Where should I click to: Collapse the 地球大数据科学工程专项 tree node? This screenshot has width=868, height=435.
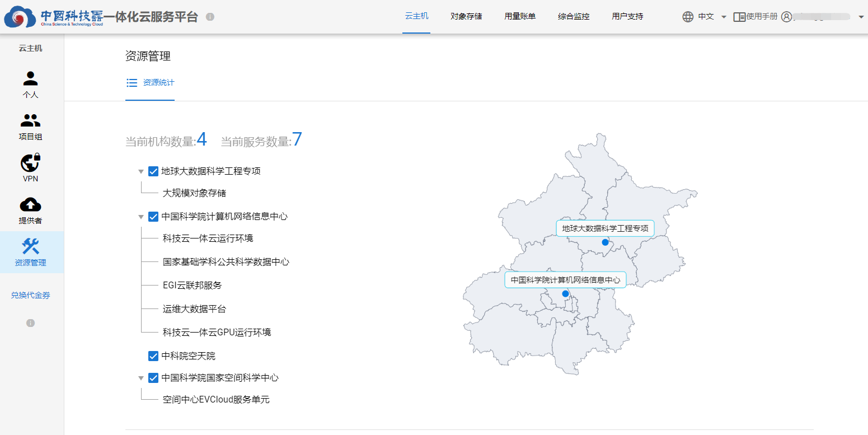point(141,171)
